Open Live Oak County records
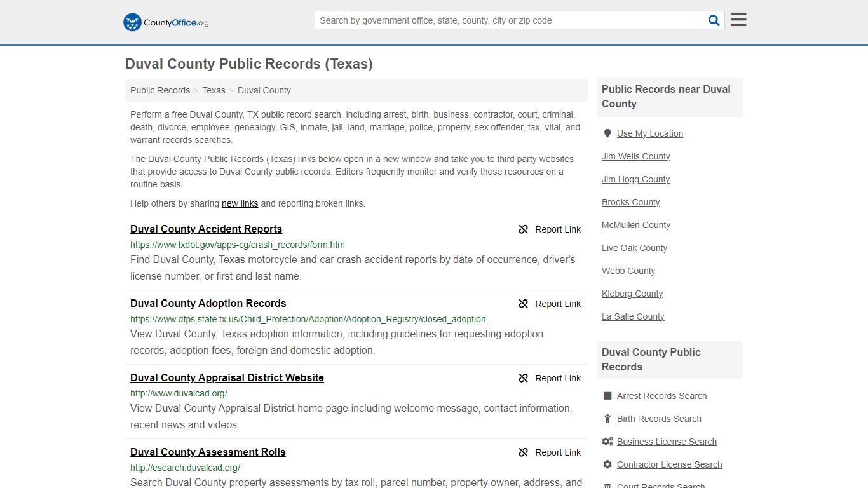This screenshot has height=488, width=868. coord(634,248)
